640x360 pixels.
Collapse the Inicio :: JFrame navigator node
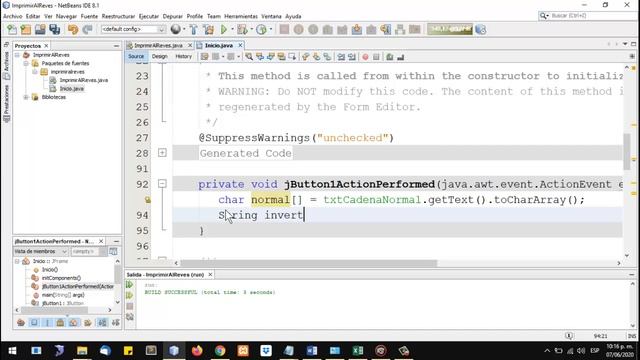coord(17,261)
